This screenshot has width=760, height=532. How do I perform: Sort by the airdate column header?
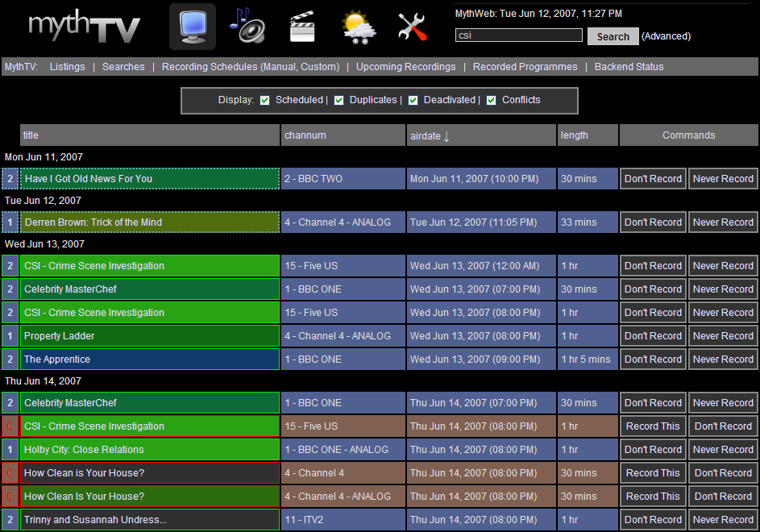(x=481, y=135)
